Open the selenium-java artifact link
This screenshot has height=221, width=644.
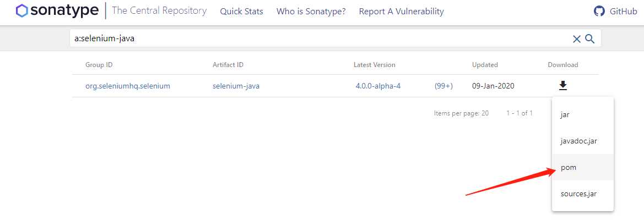point(236,86)
